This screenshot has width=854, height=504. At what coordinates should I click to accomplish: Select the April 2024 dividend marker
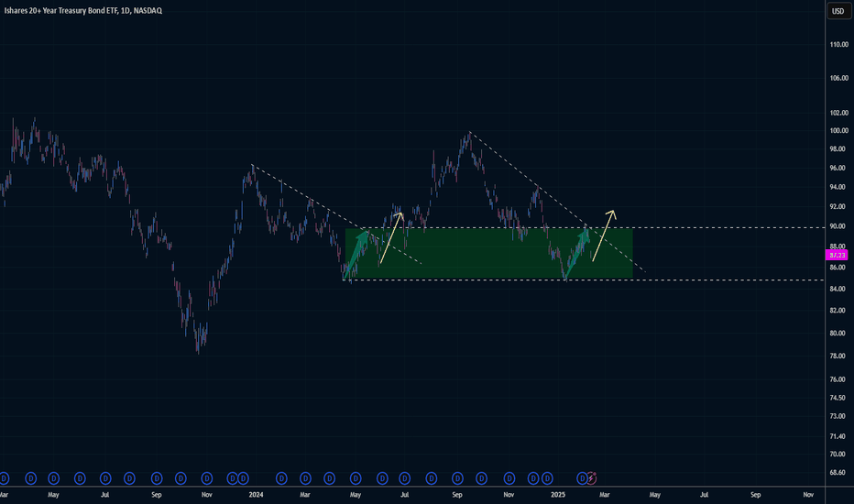pos(330,478)
